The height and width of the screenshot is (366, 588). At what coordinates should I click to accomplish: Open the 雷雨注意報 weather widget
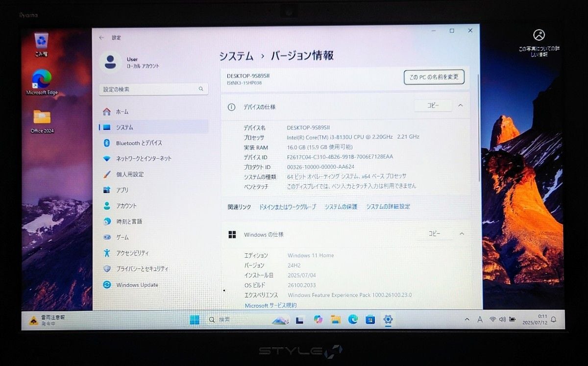tap(47, 320)
